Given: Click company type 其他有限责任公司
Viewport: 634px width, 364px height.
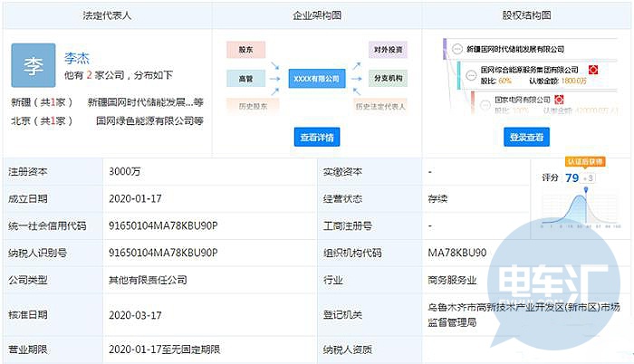Looking at the screenshot, I should click(x=148, y=280).
